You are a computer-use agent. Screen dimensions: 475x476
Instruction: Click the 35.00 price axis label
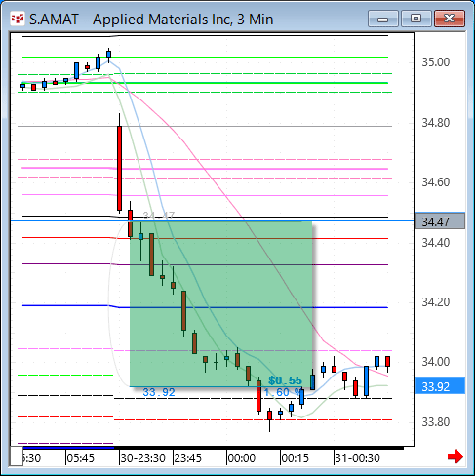(436, 62)
